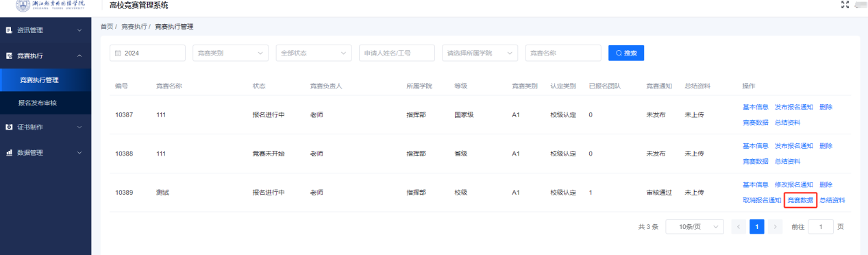This screenshot has width=868, height=255.
Task: Open the 请选择所属学院 dropdown
Action: click(480, 53)
